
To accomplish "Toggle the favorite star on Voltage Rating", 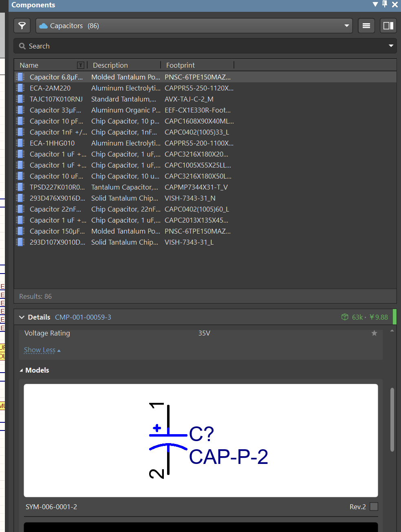I will tap(374, 333).
